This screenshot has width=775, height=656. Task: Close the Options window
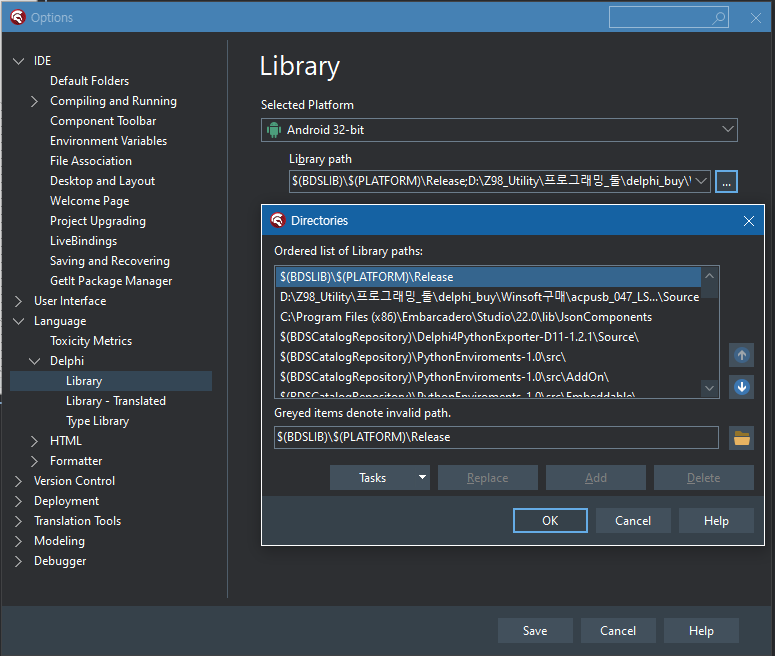point(755,18)
